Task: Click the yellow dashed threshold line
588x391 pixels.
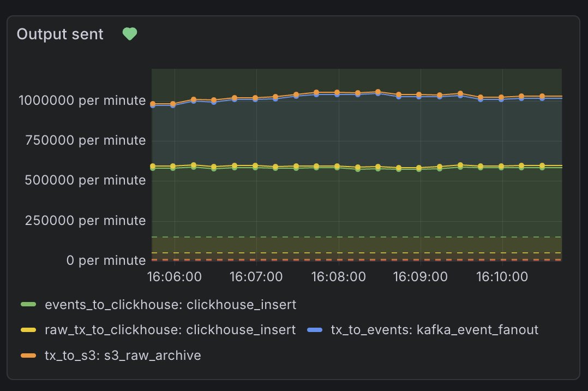Action: point(357,253)
